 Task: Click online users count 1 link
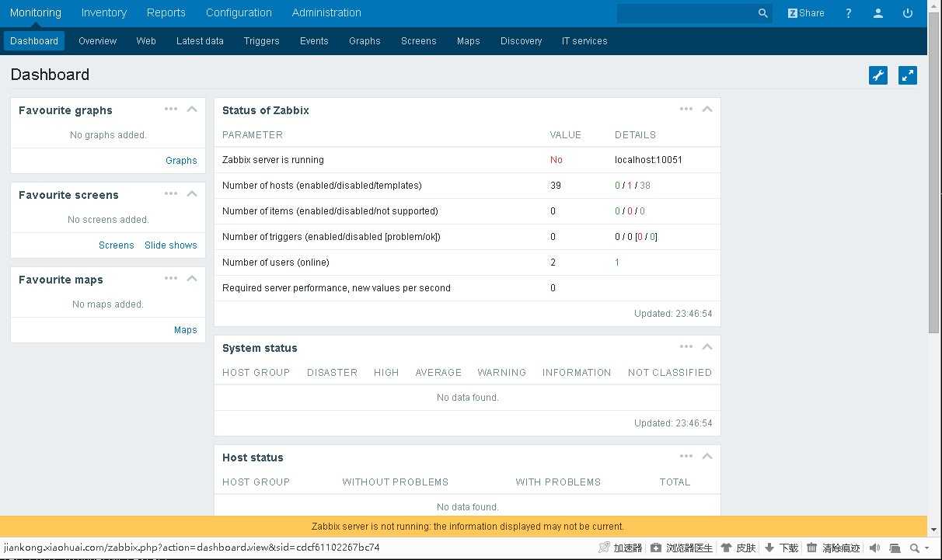click(x=617, y=263)
